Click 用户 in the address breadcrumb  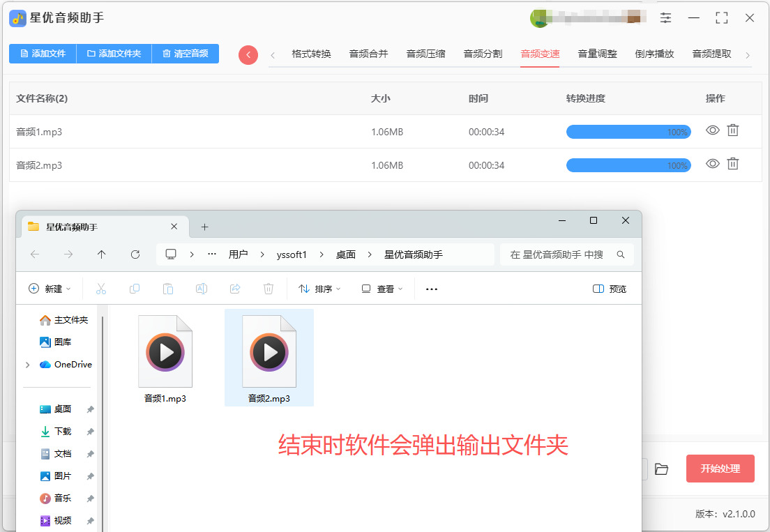(238, 254)
